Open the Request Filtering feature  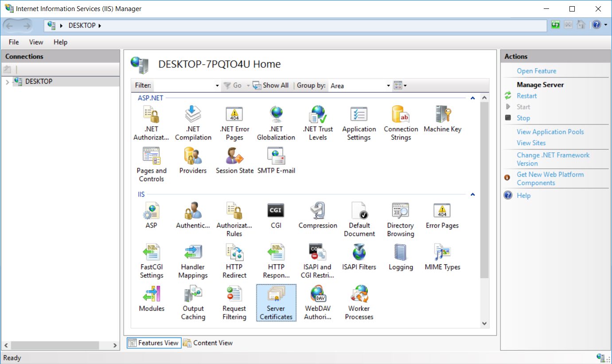[x=234, y=302]
